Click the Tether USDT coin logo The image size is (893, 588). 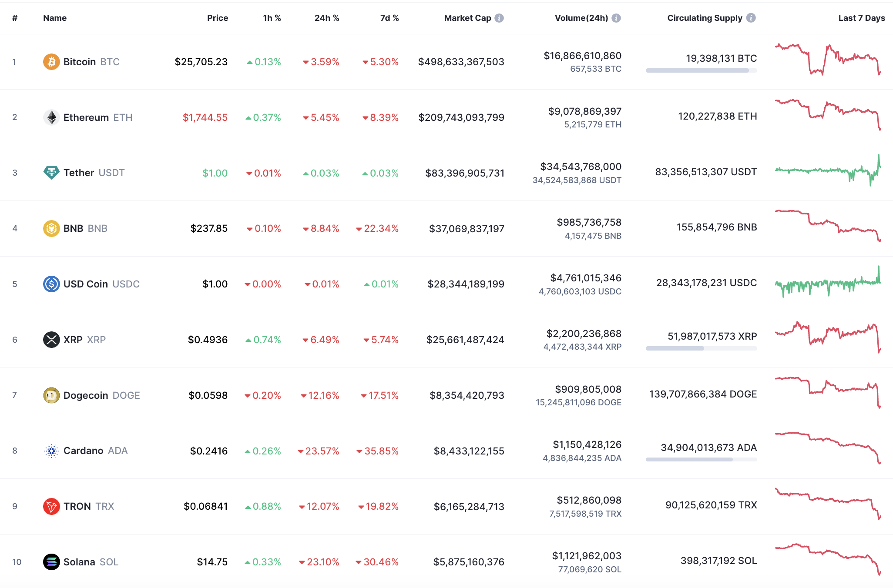(x=51, y=173)
